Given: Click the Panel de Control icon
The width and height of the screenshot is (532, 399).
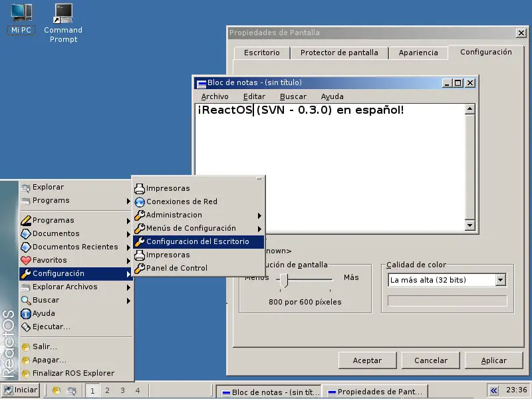Looking at the screenshot, I should pos(140,269).
